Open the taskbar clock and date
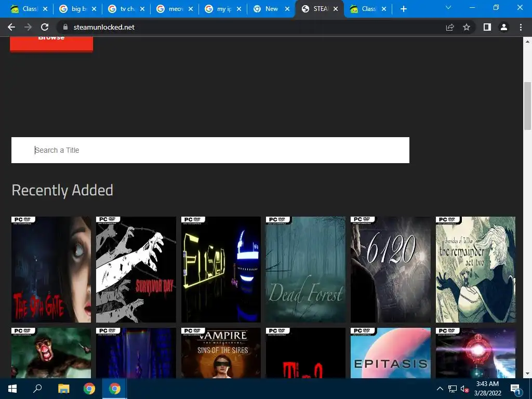Image resolution: width=532 pixels, height=399 pixels. (487, 389)
